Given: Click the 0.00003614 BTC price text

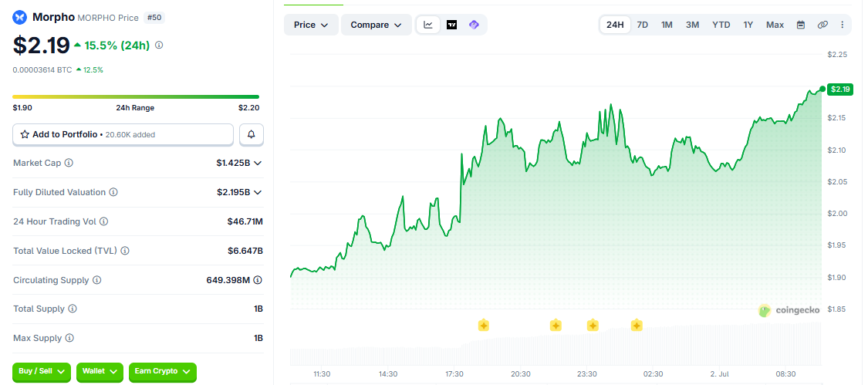Looking at the screenshot, I should [x=42, y=69].
